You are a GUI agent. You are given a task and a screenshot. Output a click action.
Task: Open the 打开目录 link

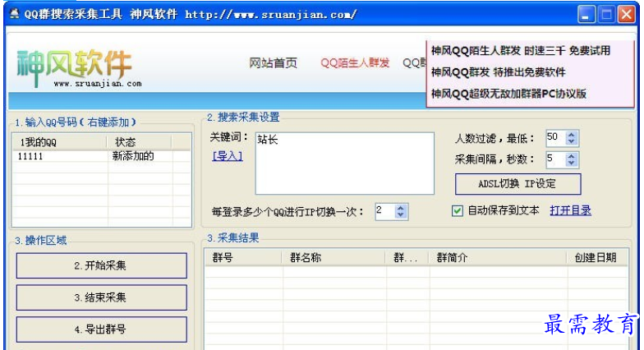[x=570, y=210]
